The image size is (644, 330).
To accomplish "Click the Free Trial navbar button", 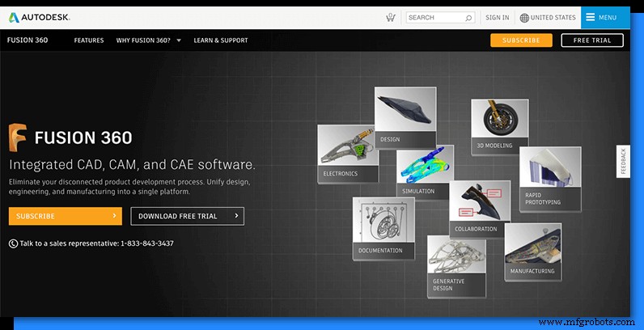I will pos(592,40).
